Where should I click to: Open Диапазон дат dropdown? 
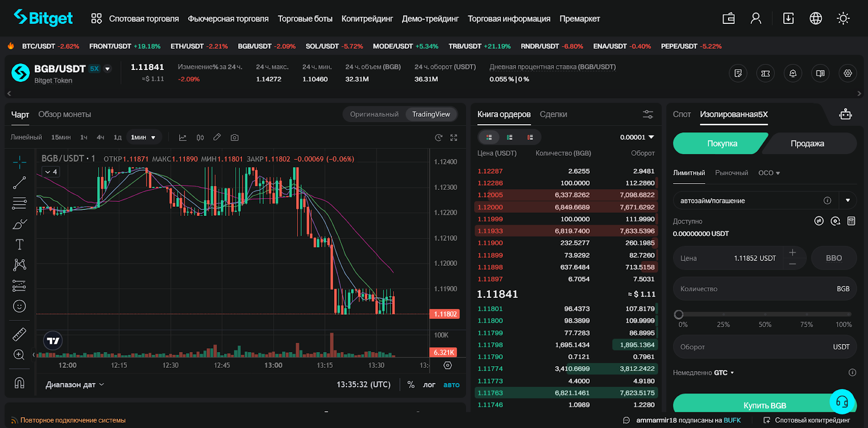tap(75, 385)
